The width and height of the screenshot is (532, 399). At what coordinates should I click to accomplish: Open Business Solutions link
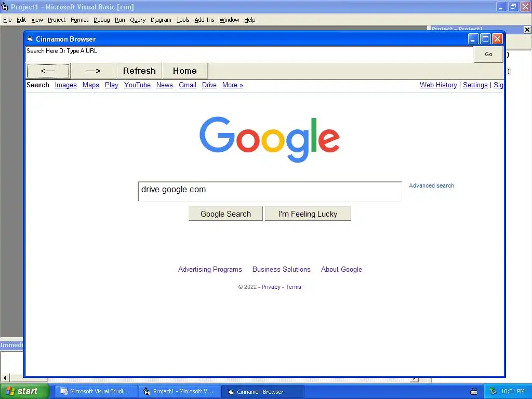[x=281, y=270]
